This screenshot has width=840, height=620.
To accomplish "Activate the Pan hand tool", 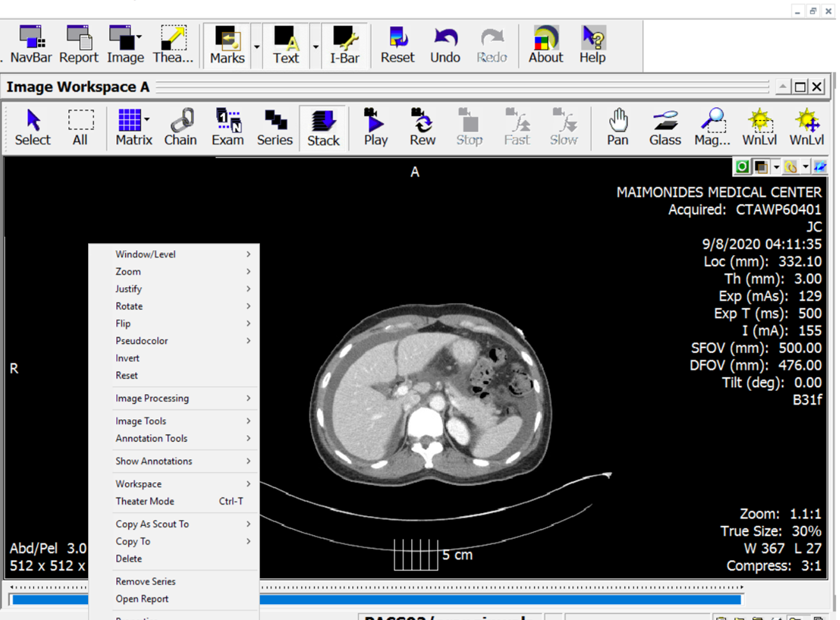I will click(617, 127).
